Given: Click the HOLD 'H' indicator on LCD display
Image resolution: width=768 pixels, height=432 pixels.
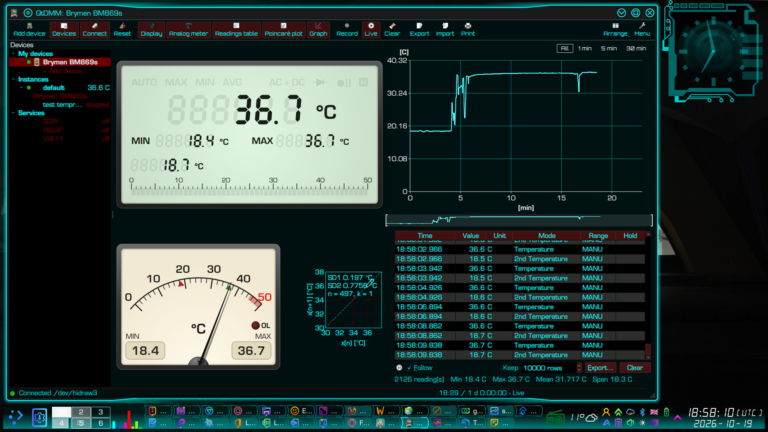Looking at the screenshot, I should pos(363,82).
